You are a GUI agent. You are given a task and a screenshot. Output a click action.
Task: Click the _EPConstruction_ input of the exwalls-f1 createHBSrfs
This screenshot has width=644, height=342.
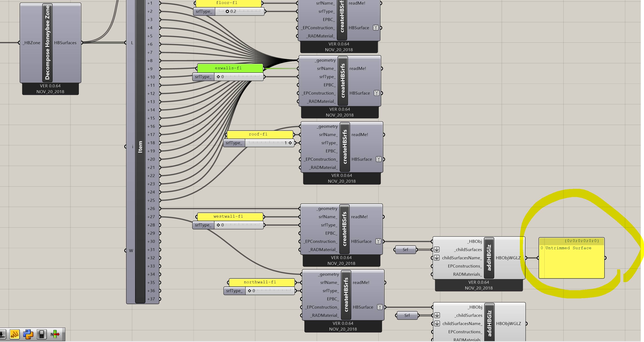(x=319, y=93)
